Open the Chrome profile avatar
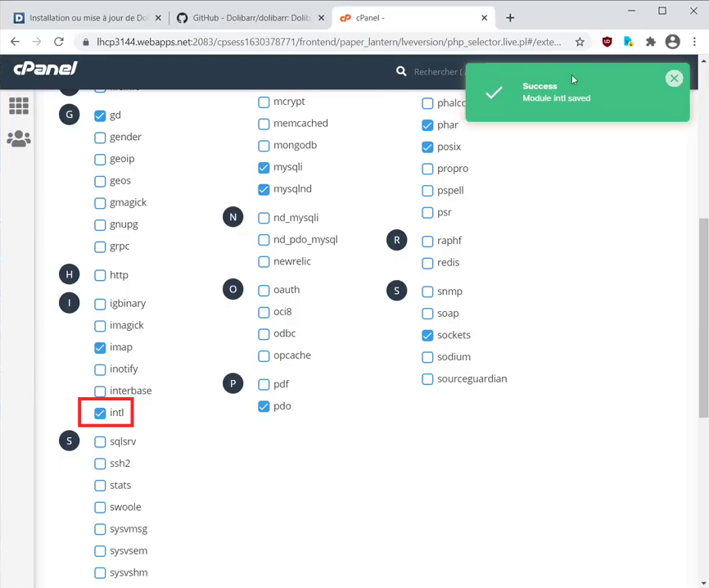Viewport: 709px width, 588px height. 673,42
